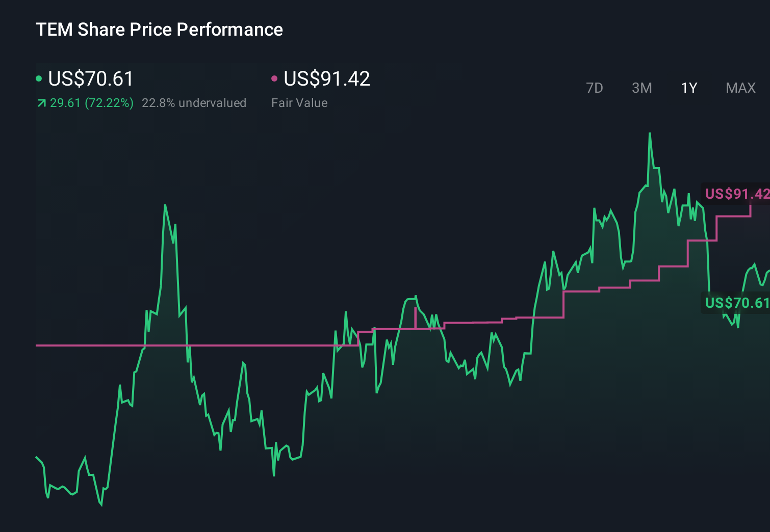Expand the Fair Value details
Image resolution: width=770 pixels, height=532 pixels.
coord(300,102)
